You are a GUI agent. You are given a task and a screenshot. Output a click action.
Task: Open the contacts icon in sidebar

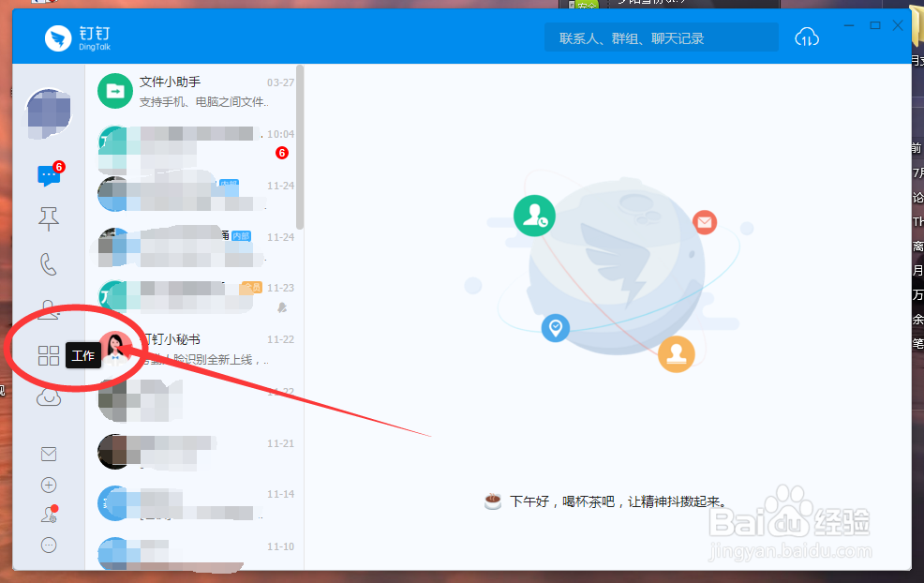pos(48,307)
